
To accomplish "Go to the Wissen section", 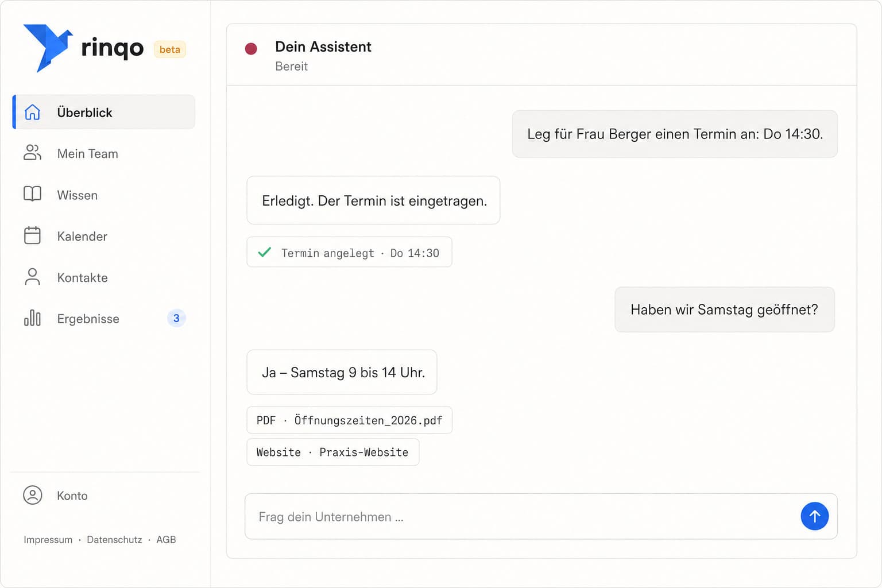I will (x=105, y=195).
